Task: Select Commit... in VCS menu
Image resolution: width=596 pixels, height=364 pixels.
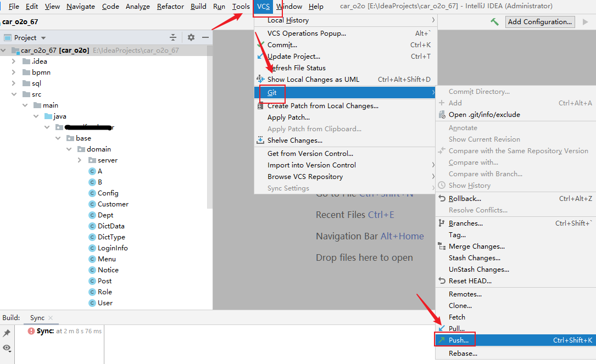Action: click(x=345, y=45)
